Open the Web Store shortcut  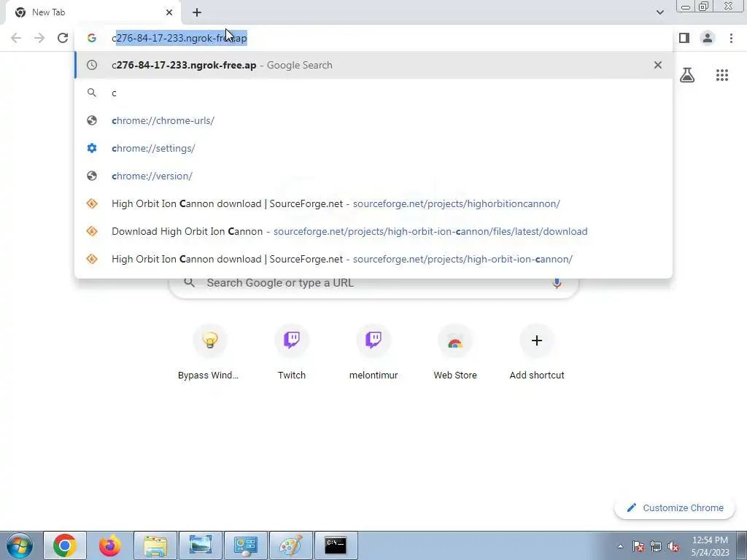(x=455, y=352)
